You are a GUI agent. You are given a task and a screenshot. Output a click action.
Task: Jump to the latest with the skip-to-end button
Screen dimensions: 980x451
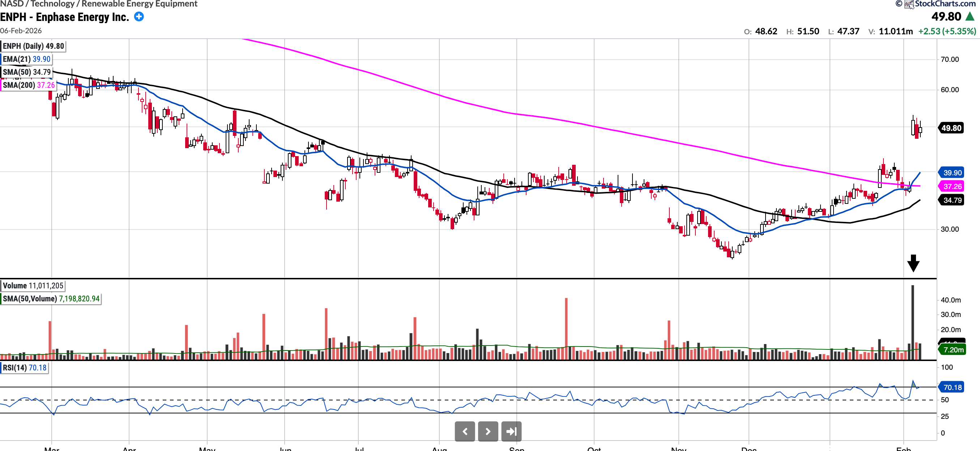pos(511,431)
